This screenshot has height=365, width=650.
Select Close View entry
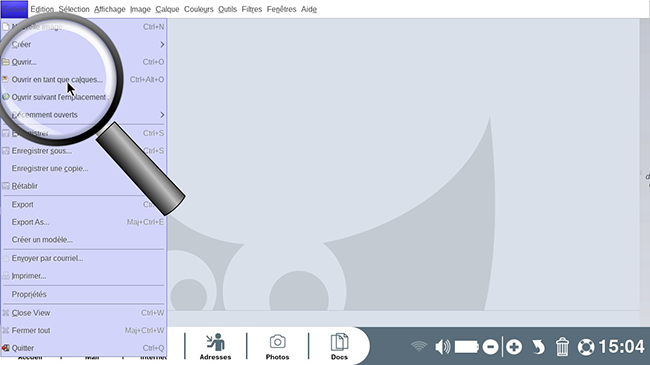coord(84,313)
